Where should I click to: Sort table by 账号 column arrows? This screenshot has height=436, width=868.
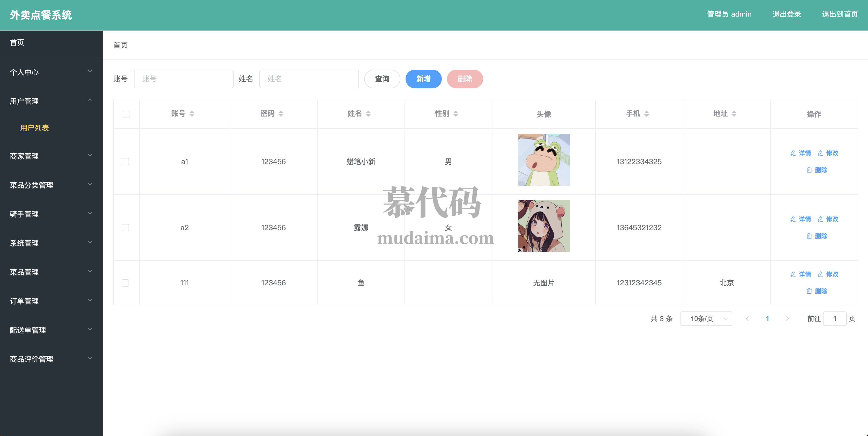point(192,114)
